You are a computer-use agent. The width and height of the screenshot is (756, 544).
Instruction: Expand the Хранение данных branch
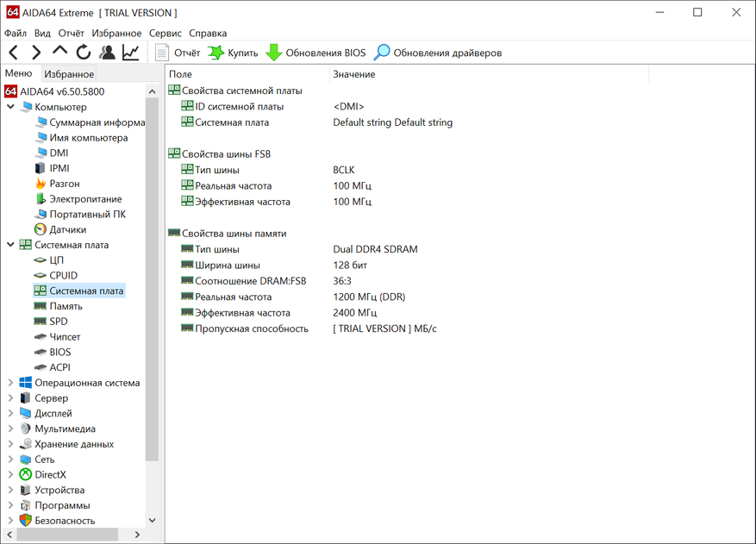[x=10, y=444]
